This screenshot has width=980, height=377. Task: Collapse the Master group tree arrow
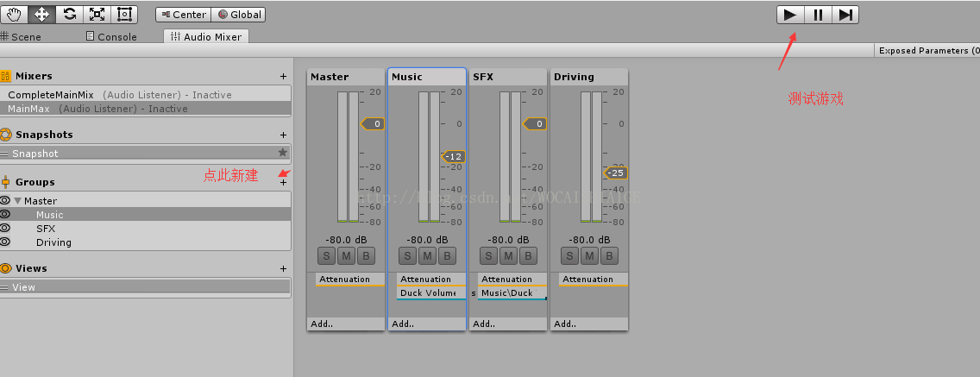[x=18, y=201]
